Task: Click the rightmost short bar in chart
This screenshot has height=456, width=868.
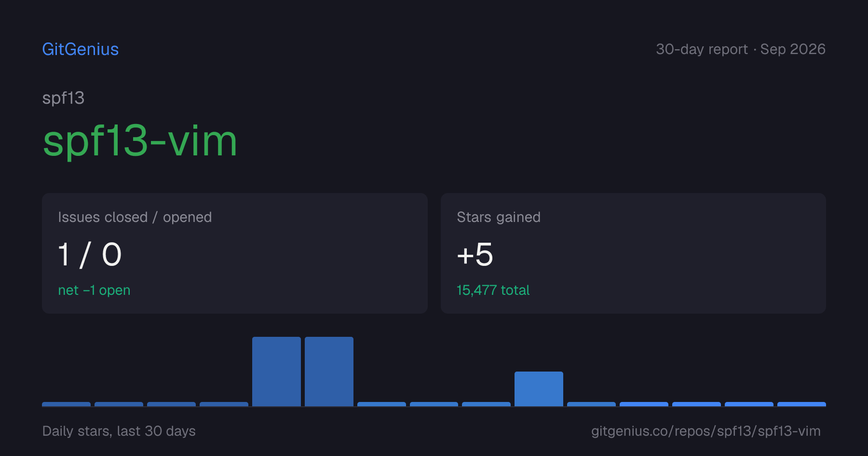Action: point(801,404)
